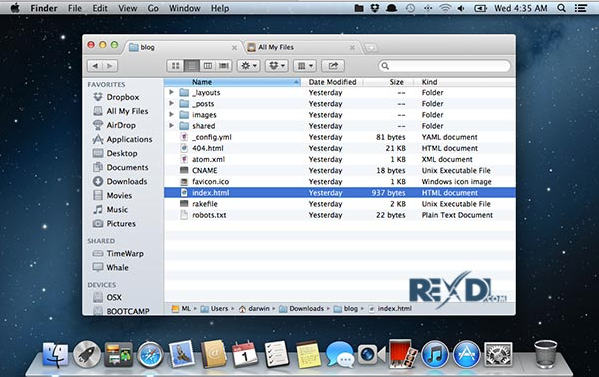Select the rakefile row
The image size is (599, 377).
pyautogui.click(x=340, y=204)
